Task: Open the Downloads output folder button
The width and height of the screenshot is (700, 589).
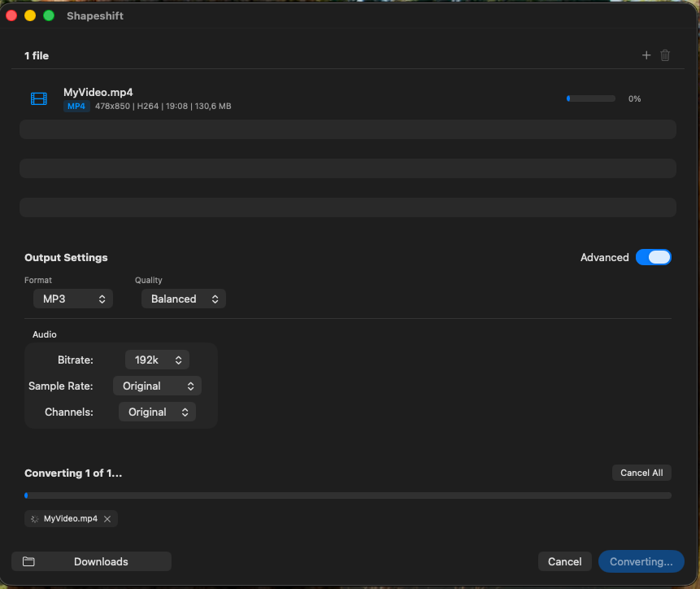Action: click(92, 561)
